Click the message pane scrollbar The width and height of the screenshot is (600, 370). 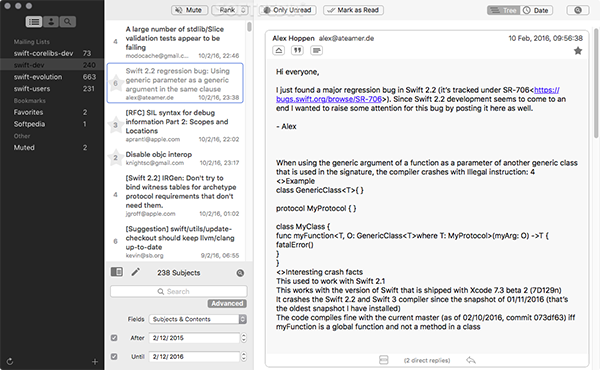[596, 82]
